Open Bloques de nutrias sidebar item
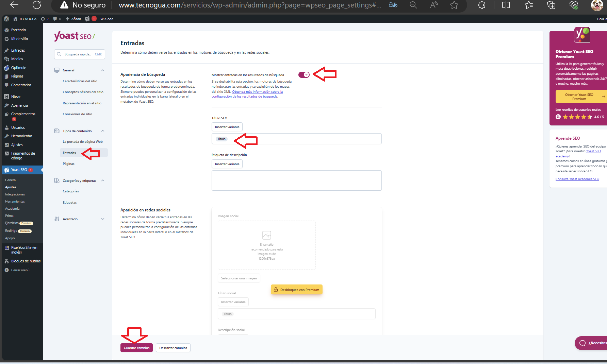 coord(26,261)
